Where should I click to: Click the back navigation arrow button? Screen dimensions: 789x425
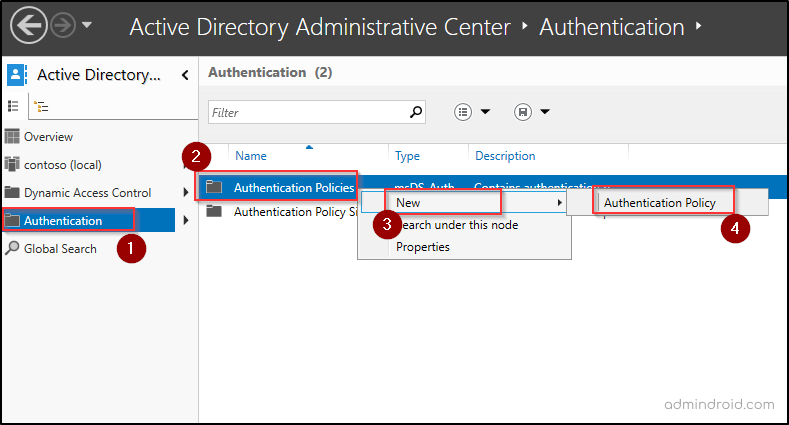coord(29,25)
